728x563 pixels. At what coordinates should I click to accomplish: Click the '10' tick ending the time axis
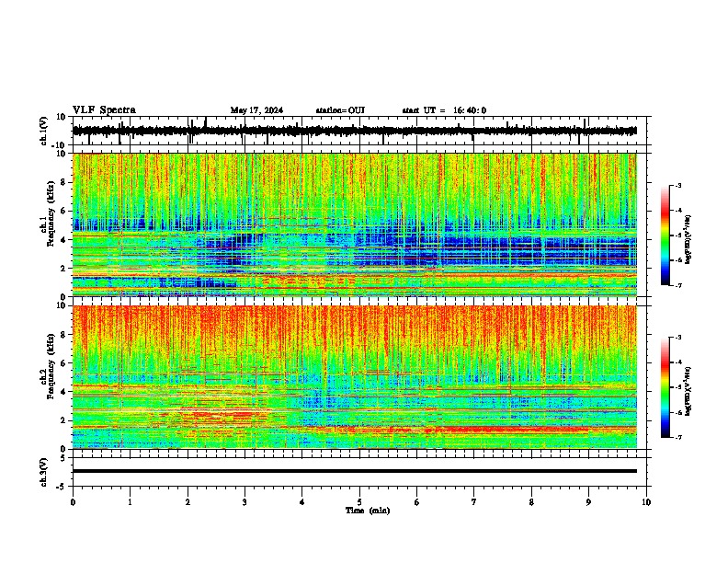point(646,502)
